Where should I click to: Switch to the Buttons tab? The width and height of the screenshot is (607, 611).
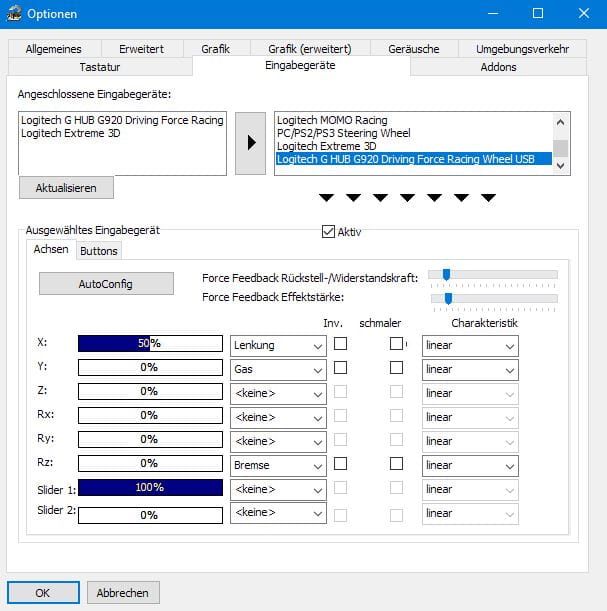pyautogui.click(x=99, y=251)
